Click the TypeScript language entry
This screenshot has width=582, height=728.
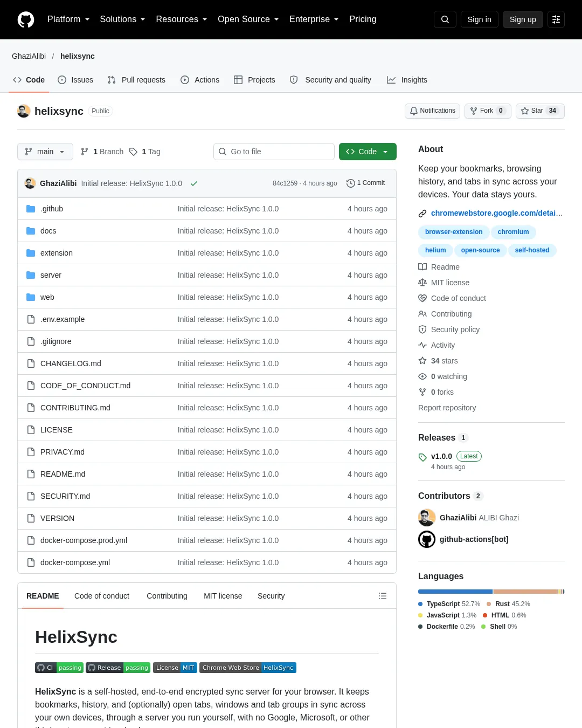click(449, 604)
